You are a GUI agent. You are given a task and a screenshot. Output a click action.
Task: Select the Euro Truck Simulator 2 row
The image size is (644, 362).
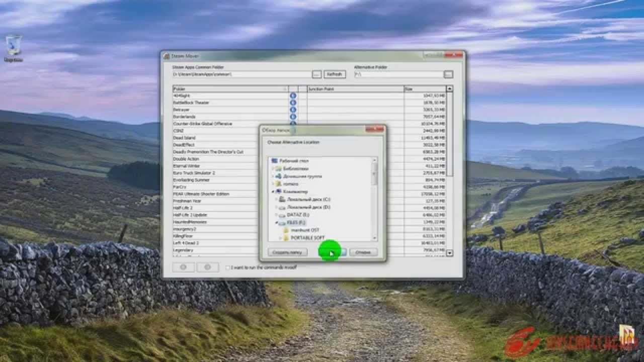(x=216, y=173)
